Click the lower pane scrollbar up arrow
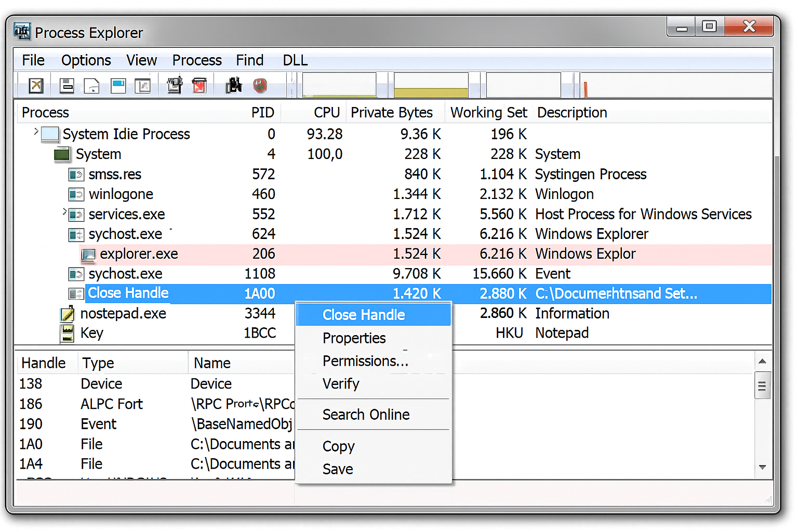The width and height of the screenshot is (798, 532). [x=762, y=361]
